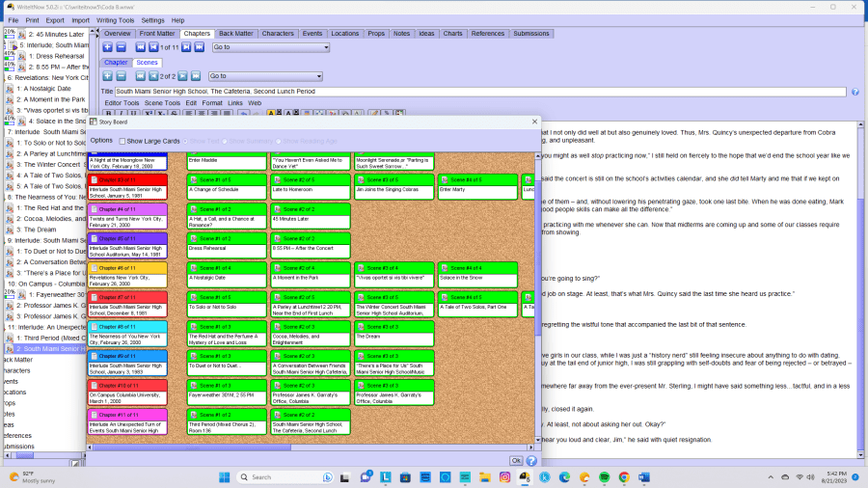Switch to the Characters tab
The height and width of the screenshot is (488, 868).
(x=278, y=34)
